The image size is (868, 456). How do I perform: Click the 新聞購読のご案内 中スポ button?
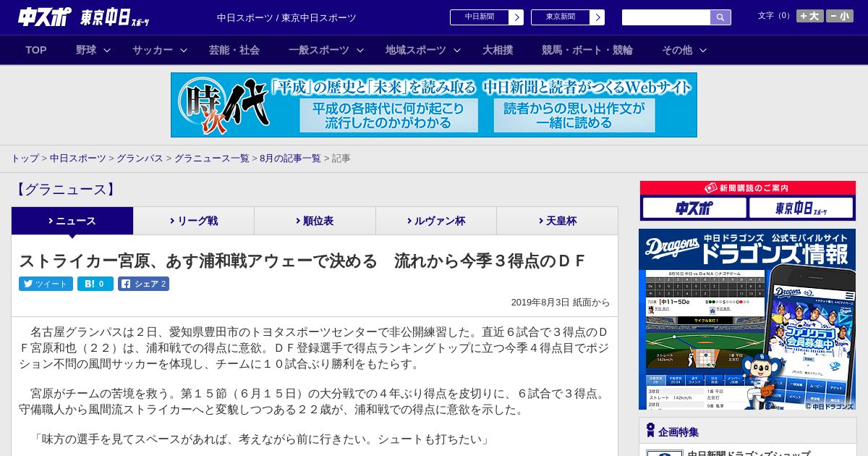(x=694, y=208)
